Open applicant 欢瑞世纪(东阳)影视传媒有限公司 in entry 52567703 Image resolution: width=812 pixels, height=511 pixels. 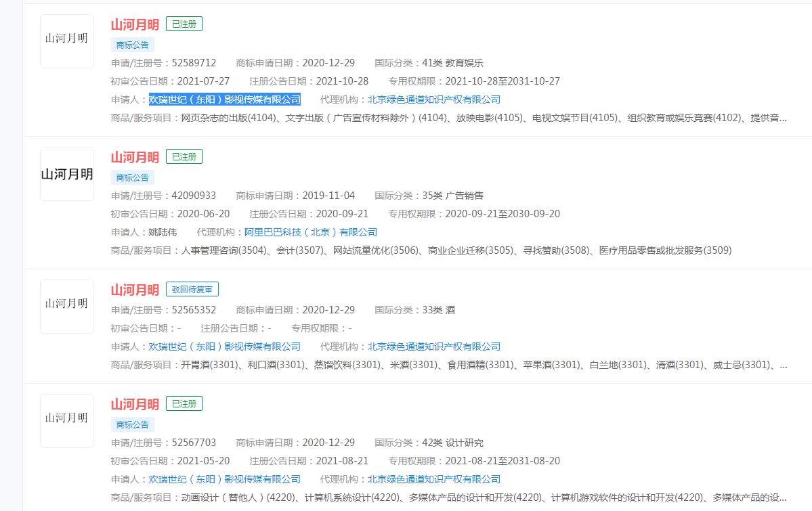225,479
